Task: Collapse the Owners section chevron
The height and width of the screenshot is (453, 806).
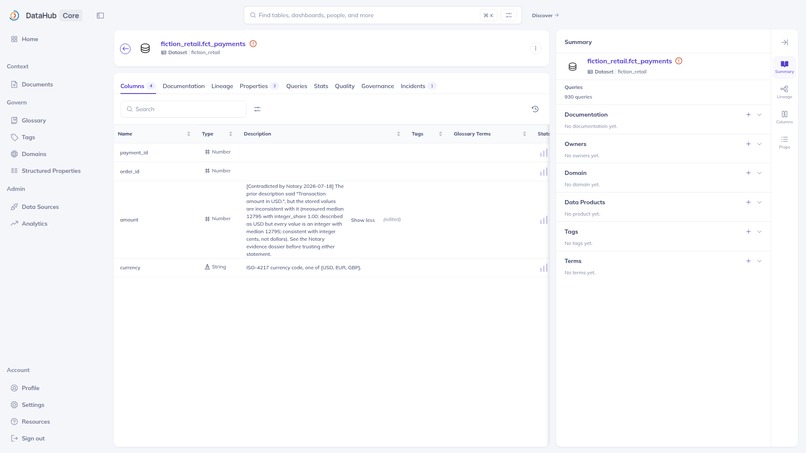Action: click(759, 144)
